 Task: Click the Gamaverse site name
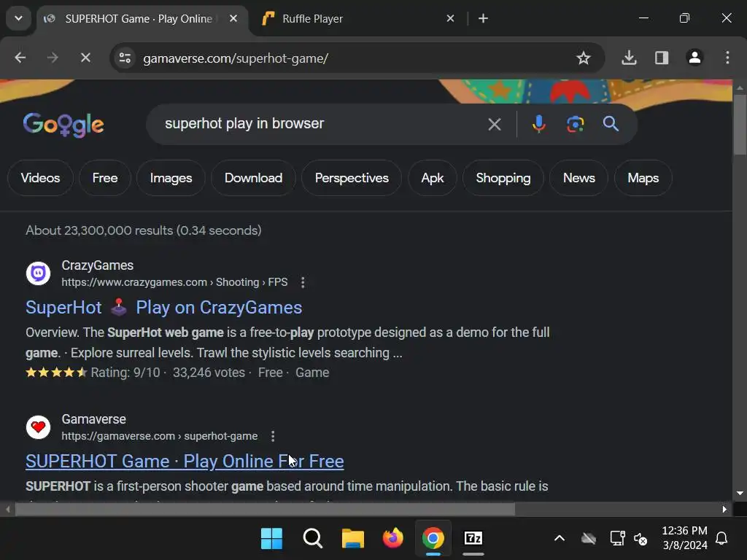point(93,419)
